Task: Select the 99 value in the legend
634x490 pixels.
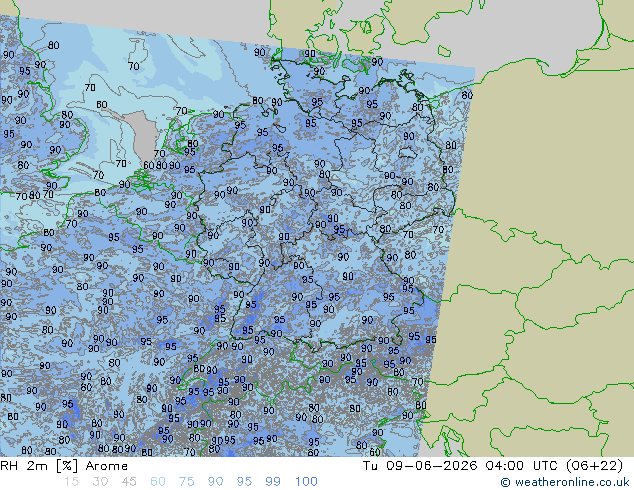Action: tap(273, 482)
